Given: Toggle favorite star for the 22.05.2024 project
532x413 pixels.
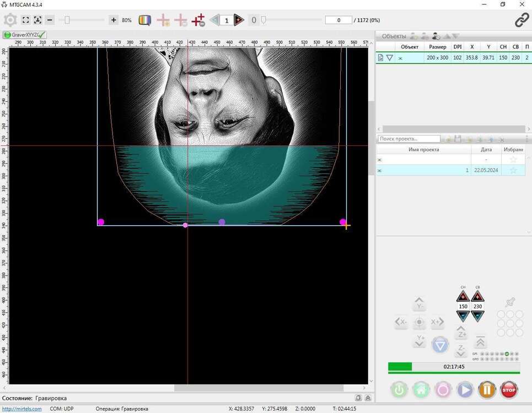Looking at the screenshot, I should pos(513,170).
